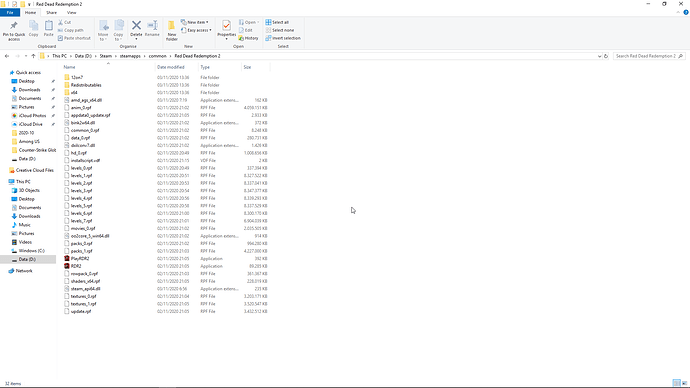Click Copy path in Clipboard group
Viewport: 690px width, 388px height.
point(70,30)
